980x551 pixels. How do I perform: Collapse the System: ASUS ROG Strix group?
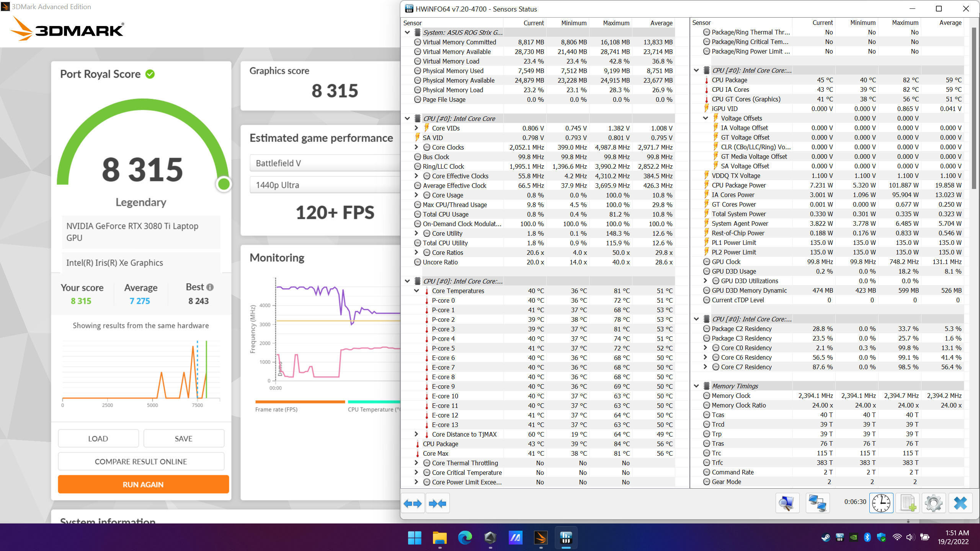tap(407, 33)
